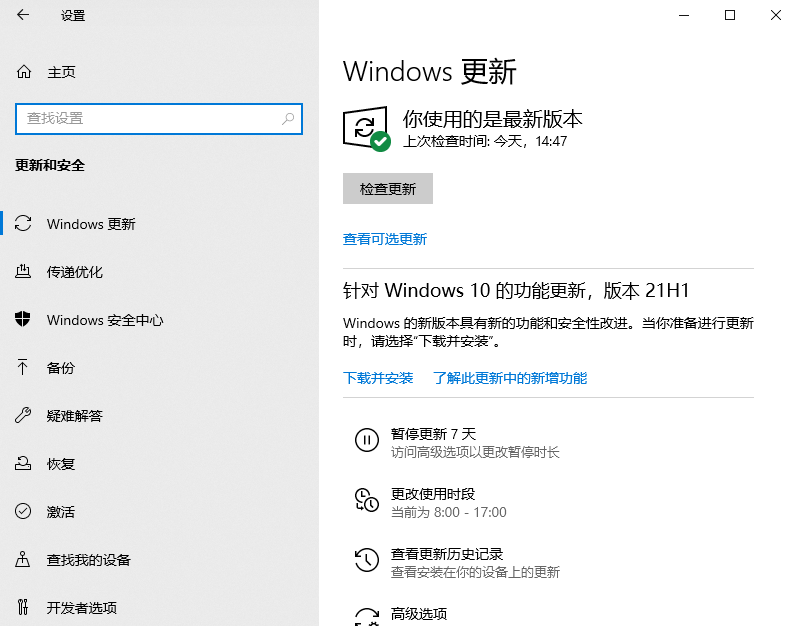
Task: Click 当前为 8:00 - 17:00 text
Action: point(449,512)
